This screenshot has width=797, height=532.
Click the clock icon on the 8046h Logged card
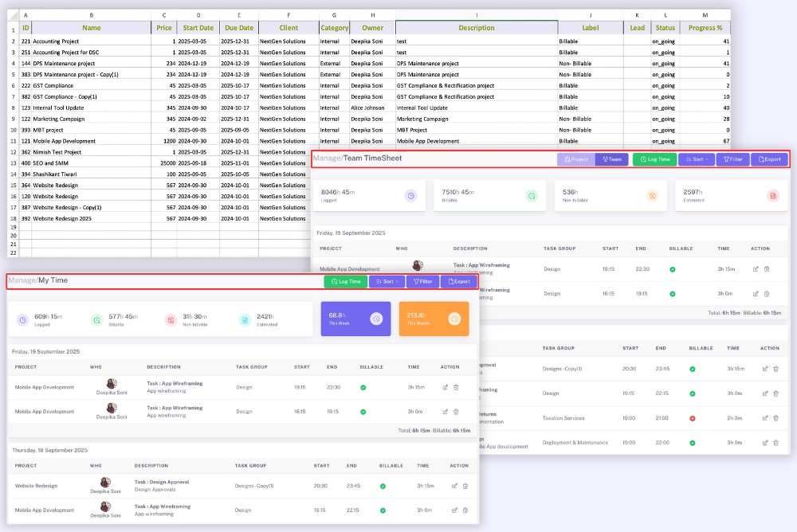pos(410,195)
